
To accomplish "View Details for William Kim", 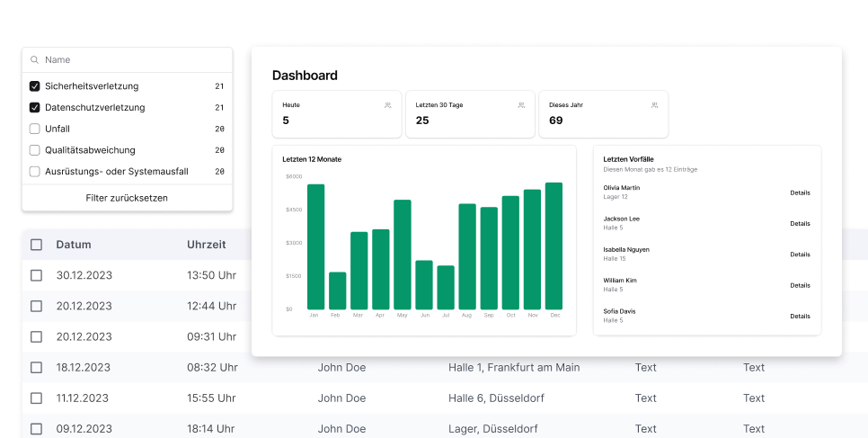I will [800, 285].
